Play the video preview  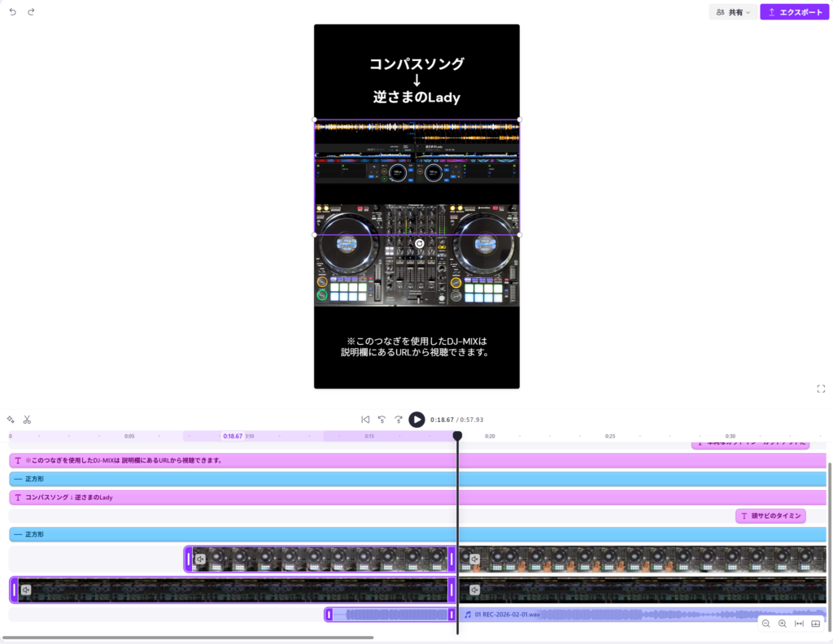(x=416, y=420)
